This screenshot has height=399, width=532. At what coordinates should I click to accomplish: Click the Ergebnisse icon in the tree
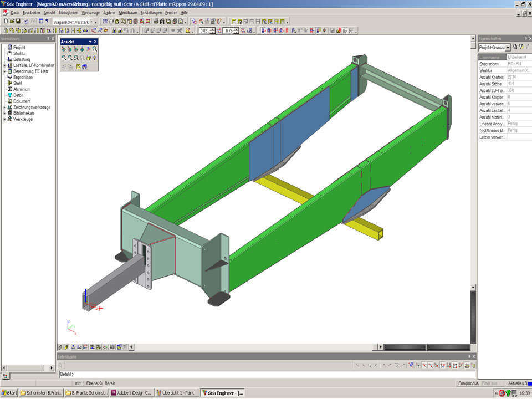point(9,77)
